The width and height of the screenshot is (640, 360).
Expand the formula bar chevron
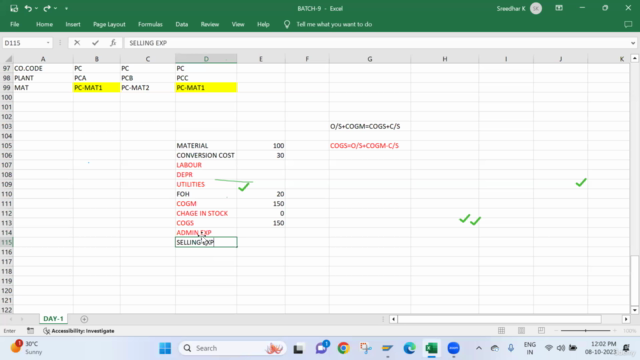pos(633,43)
